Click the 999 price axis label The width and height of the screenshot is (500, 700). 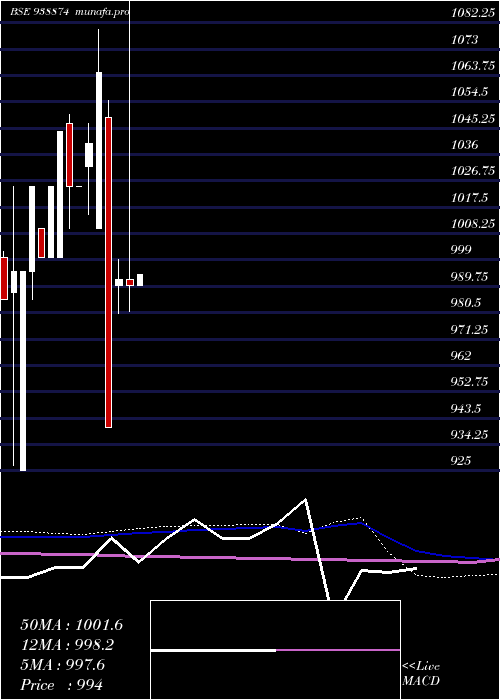pos(461,250)
